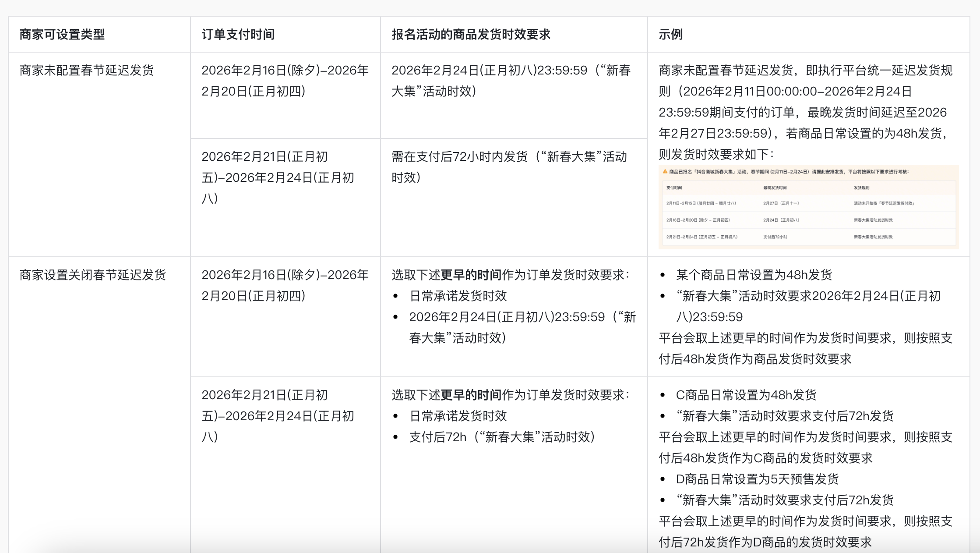This screenshot has width=980, height=553.
Task: Click the 某个商品日常设置为48h发货 bullet
Action: tap(754, 275)
